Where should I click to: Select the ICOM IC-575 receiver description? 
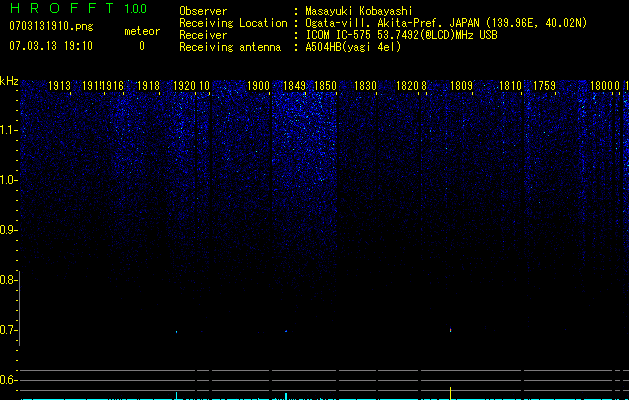coord(401,35)
